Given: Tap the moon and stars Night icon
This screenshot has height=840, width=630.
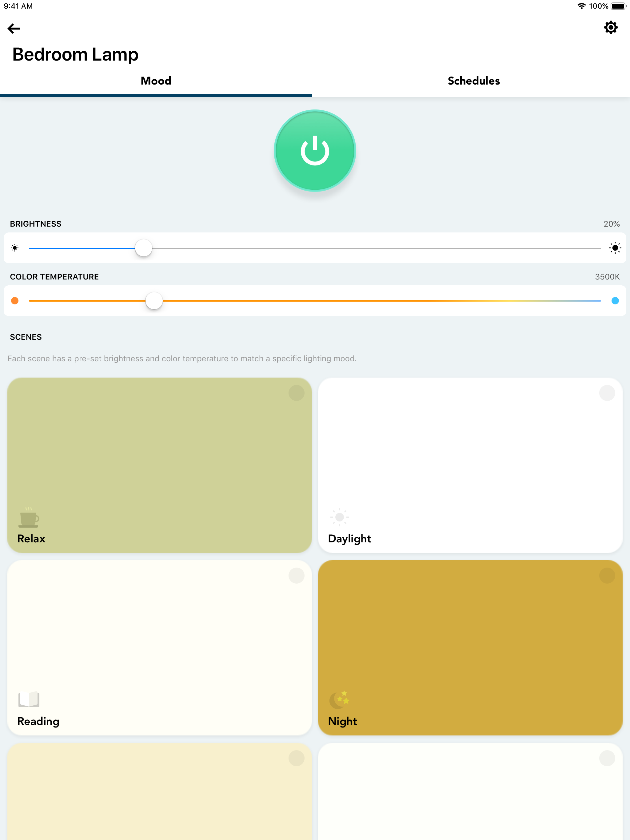Looking at the screenshot, I should click(x=339, y=699).
